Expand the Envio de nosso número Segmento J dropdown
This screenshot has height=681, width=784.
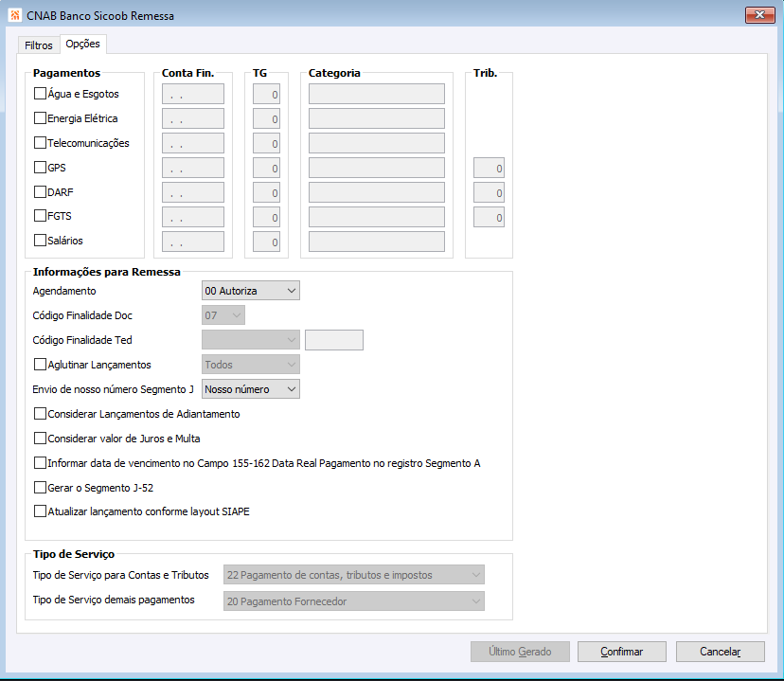pyautogui.click(x=251, y=389)
